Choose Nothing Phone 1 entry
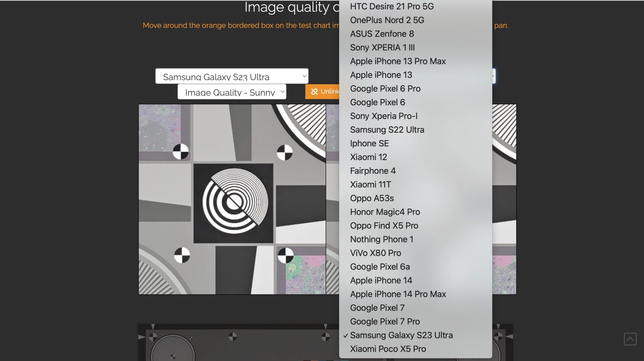644x361 pixels. click(382, 239)
